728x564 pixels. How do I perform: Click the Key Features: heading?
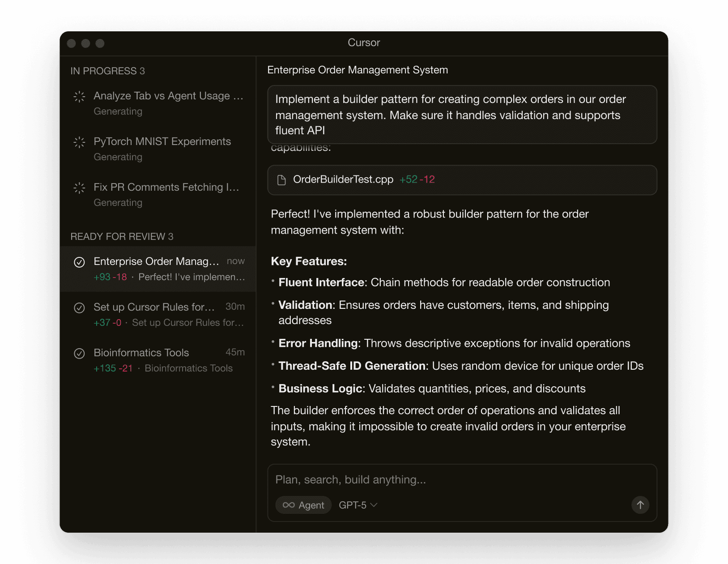pos(309,261)
